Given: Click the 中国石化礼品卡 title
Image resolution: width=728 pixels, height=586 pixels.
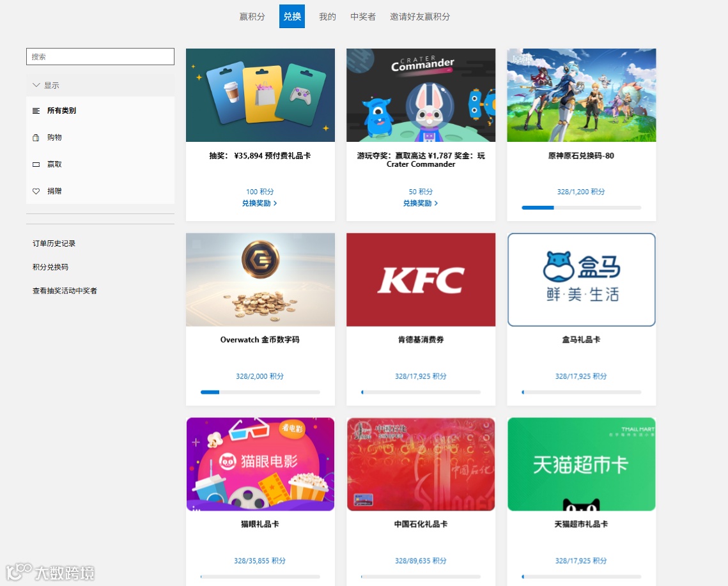Looking at the screenshot, I should [x=421, y=524].
